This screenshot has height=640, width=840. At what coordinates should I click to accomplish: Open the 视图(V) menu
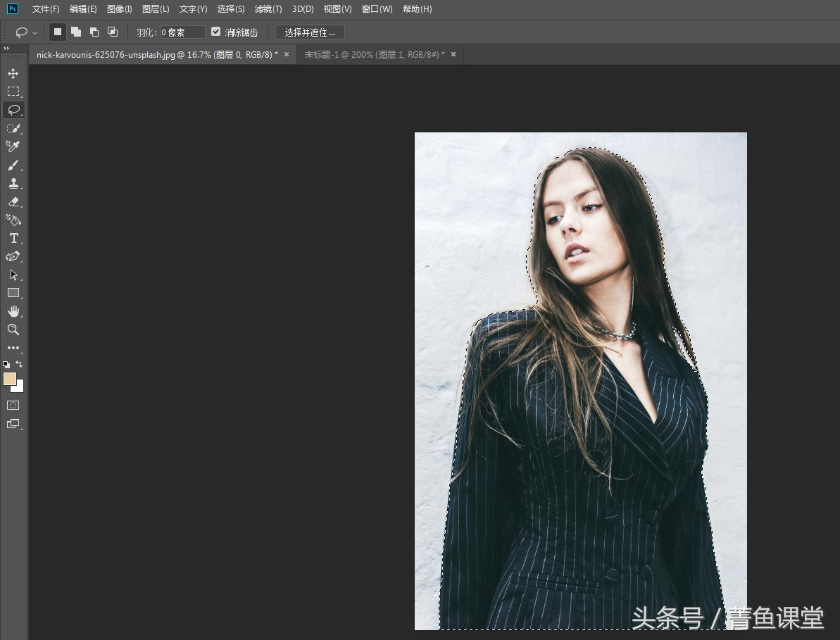coord(337,9)
